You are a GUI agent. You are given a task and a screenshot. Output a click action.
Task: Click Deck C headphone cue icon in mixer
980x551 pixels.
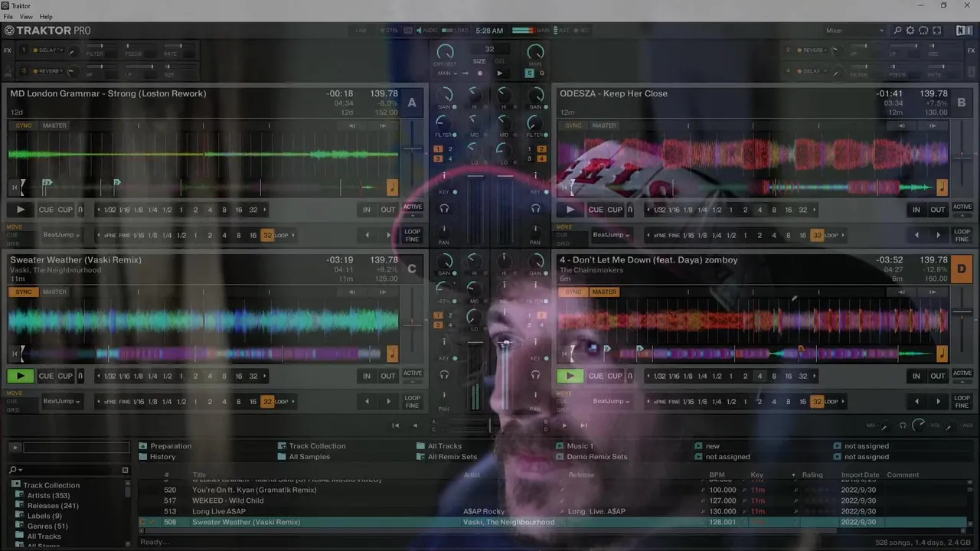(x=444, y=374)
